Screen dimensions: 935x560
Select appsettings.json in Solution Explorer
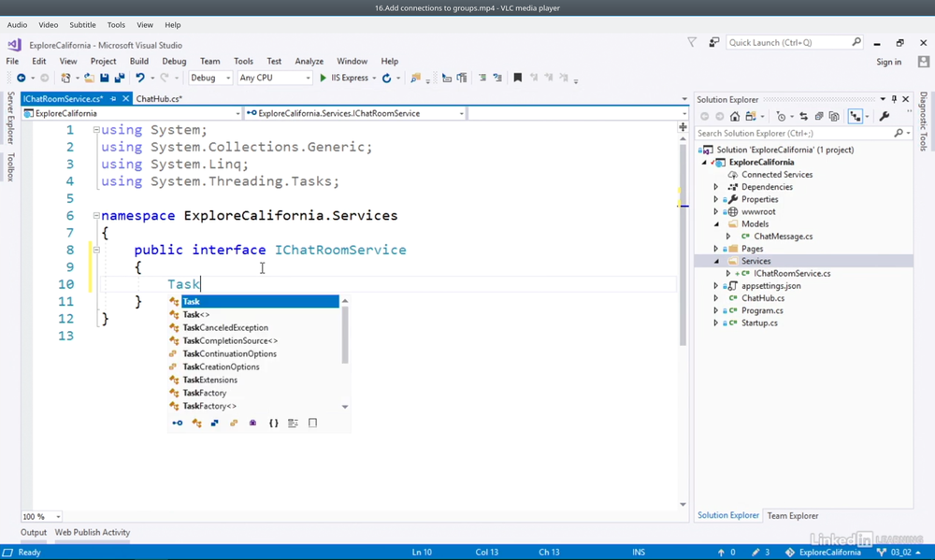tap(770, 286)
